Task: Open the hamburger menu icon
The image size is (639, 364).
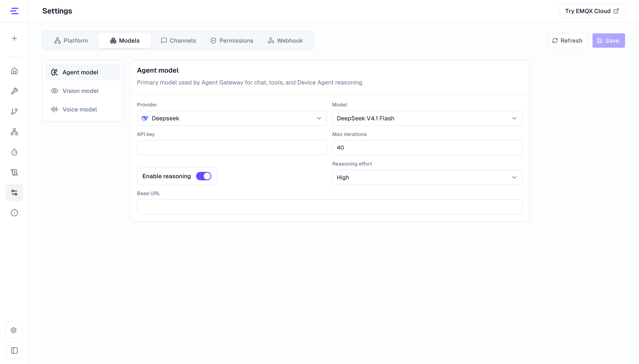Action: coord(14,11)
